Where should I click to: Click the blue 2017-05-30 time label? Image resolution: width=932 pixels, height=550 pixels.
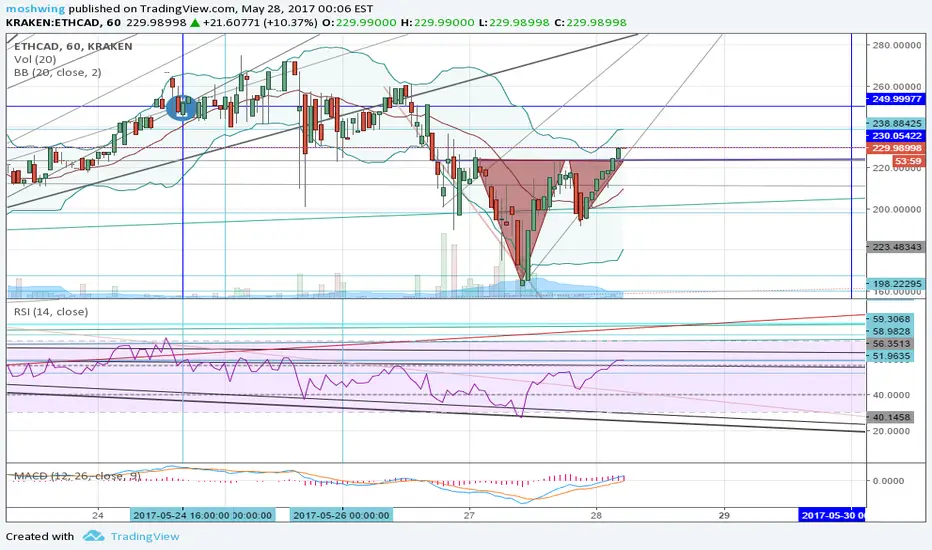(x=832, y=516)
